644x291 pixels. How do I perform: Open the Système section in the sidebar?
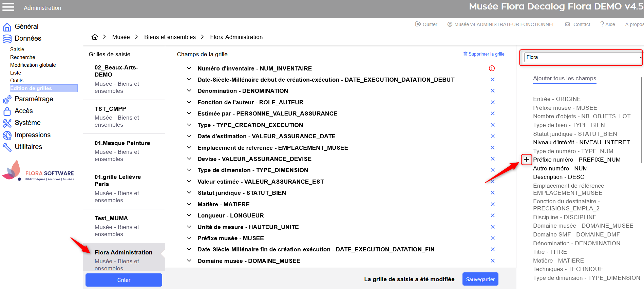(x=27, y=123)
